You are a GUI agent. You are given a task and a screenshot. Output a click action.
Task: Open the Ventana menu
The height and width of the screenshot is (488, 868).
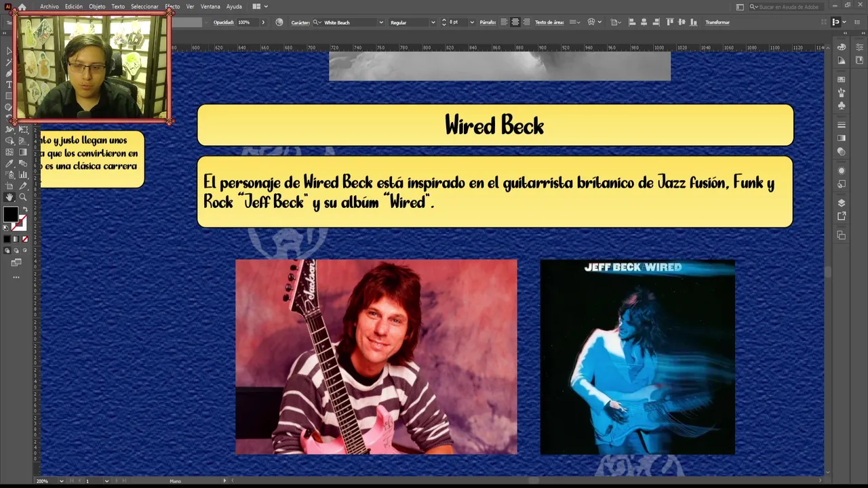pyautogui.click(x=210, y=6)
